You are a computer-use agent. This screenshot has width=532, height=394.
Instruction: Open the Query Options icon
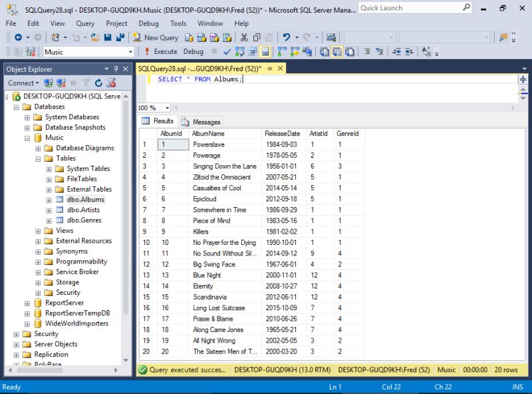(253, 52)
